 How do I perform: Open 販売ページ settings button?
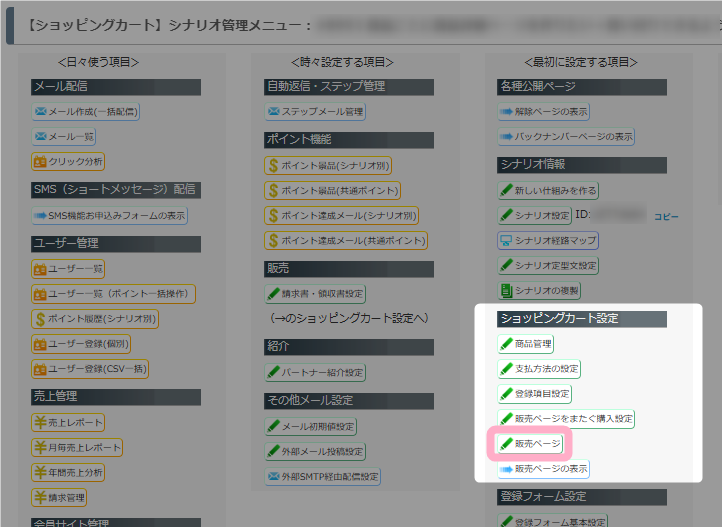(x=530, y=444)
